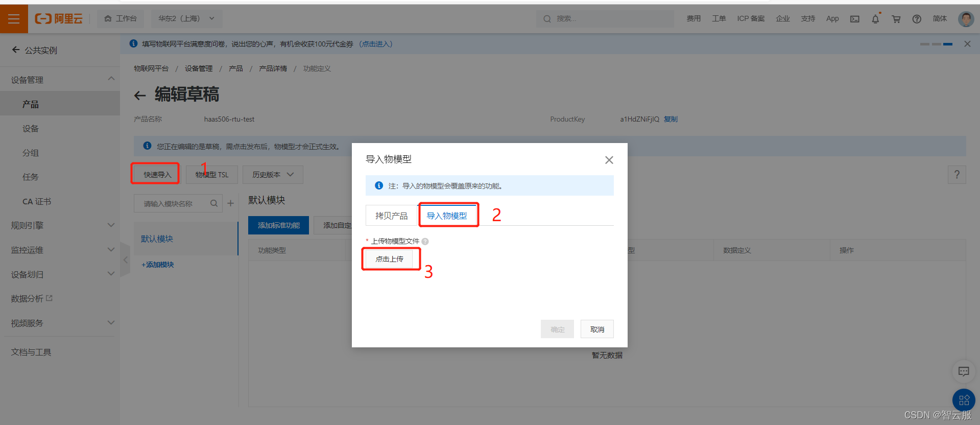
Task: Click the module search magnifier icon
Action: tap(214, 203)
